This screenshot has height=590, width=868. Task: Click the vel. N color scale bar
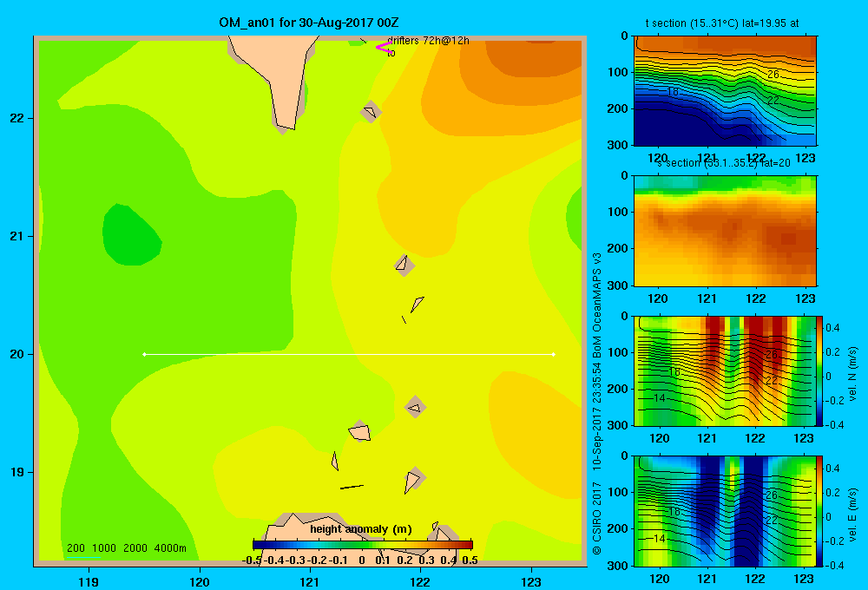[819, 370]
